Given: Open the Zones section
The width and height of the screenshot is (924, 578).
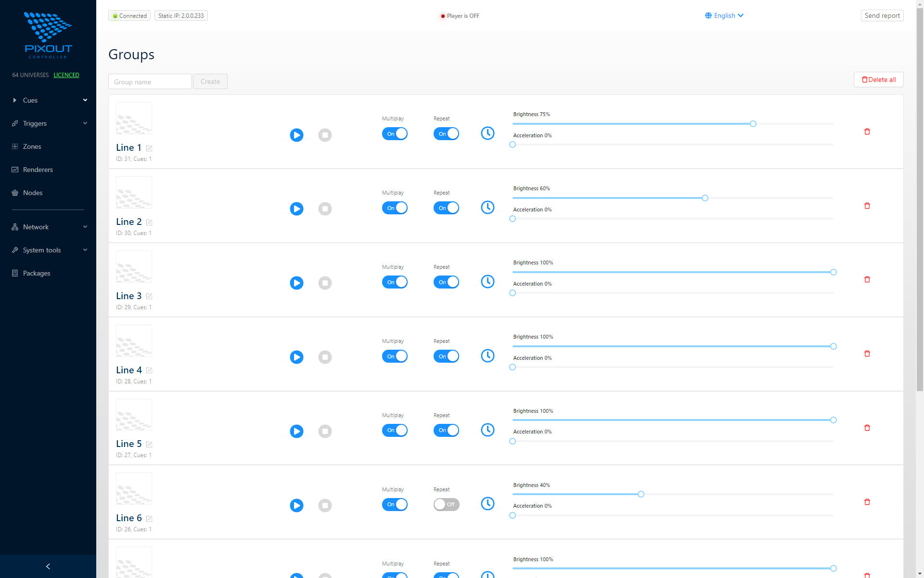Looking at the screenshot, I should (32, 146).
